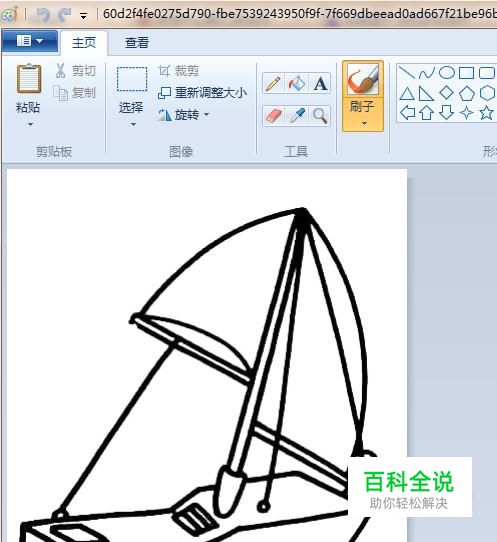Image resolution: width=497 pixels, height=542 pixels.
Task: Select the Pencil tool
Action: point(273,83)
